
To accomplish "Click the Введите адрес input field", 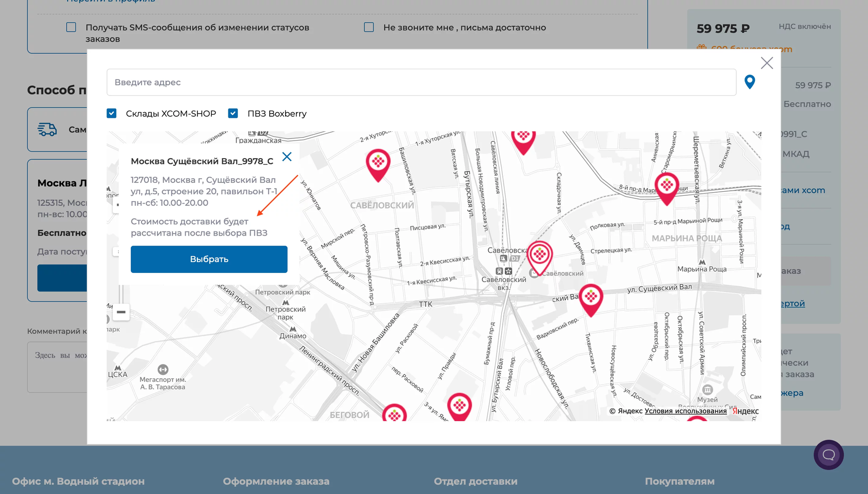I will (421, 82).
